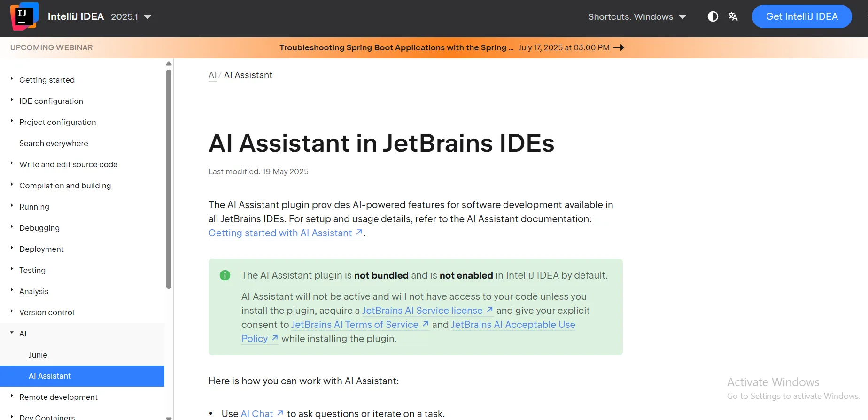Open the Shortcuts: Windows dropdown
The image size is (868, 420).
pyautogui.click(x=637, y=16)
